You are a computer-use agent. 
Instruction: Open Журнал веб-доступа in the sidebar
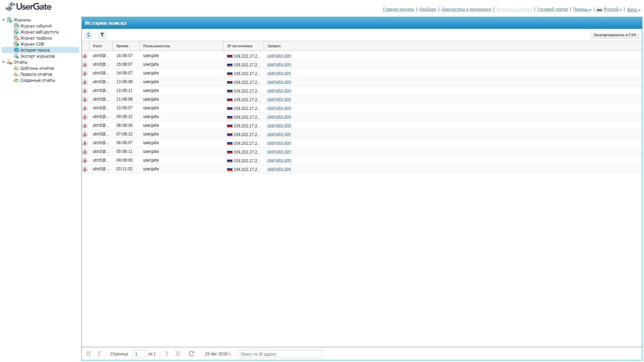[x=39, y=32]
